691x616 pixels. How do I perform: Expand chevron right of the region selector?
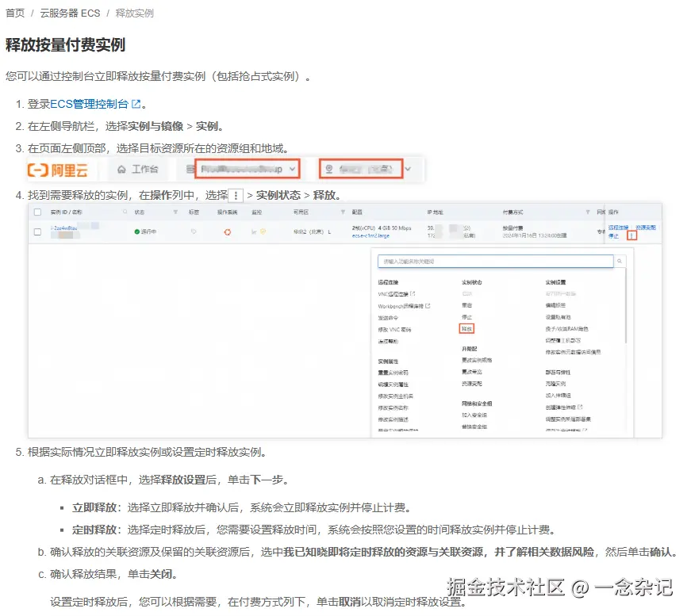coord(408,169)
